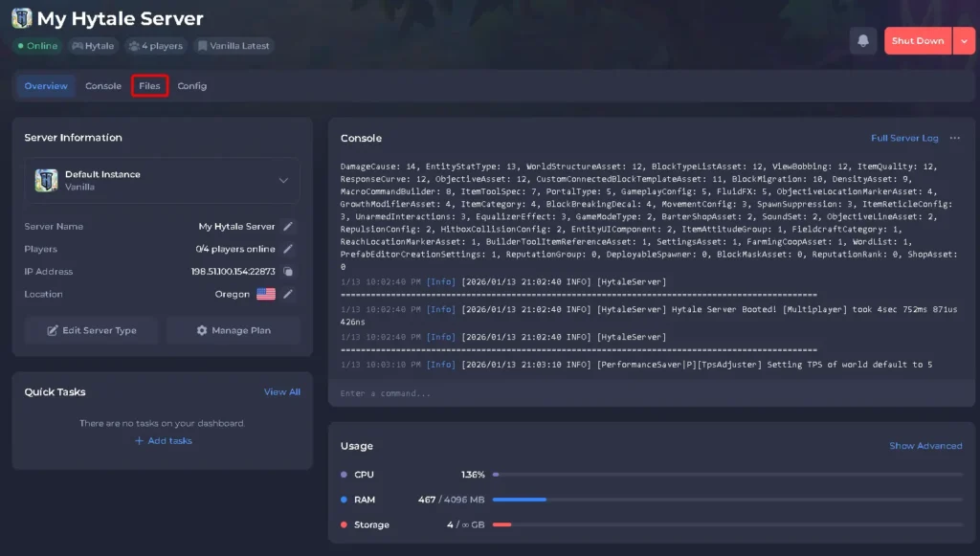Click the Default Instance thumbnail icon

tap(46, 180)
